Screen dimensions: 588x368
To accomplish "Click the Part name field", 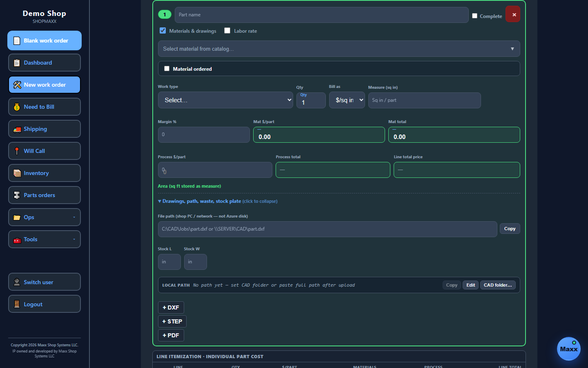I will 322,15.
